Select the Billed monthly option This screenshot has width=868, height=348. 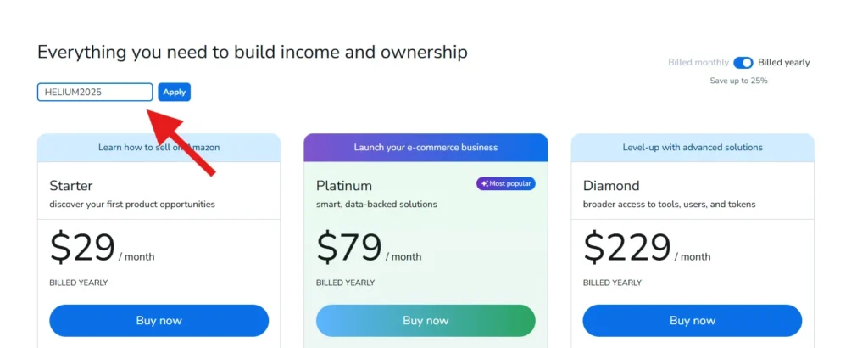[698, 63]
